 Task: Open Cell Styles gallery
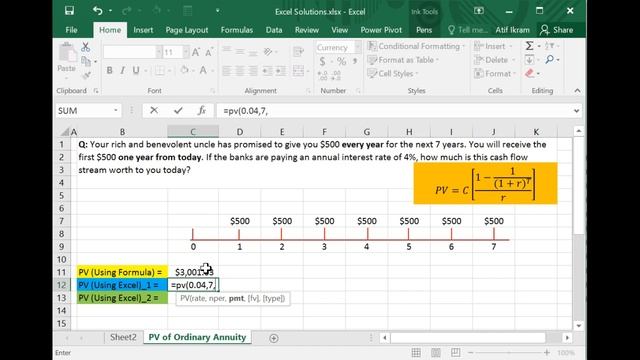(x=393, y=73)
